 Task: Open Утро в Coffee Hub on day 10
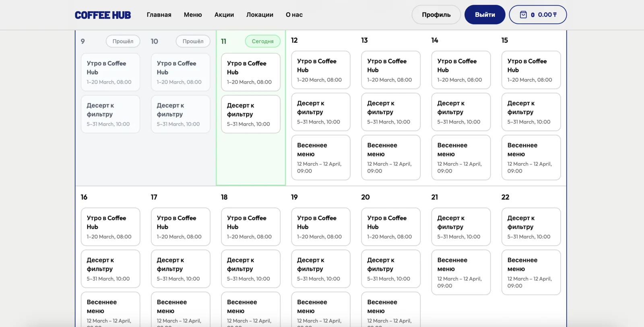point(180,72)
